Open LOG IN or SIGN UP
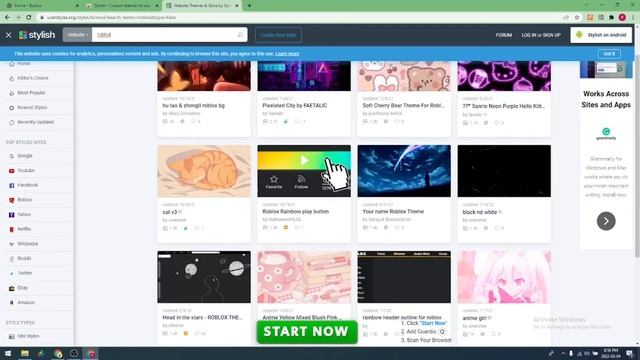The height and width of the screenshot is (360, 640). tap(541, 35)
